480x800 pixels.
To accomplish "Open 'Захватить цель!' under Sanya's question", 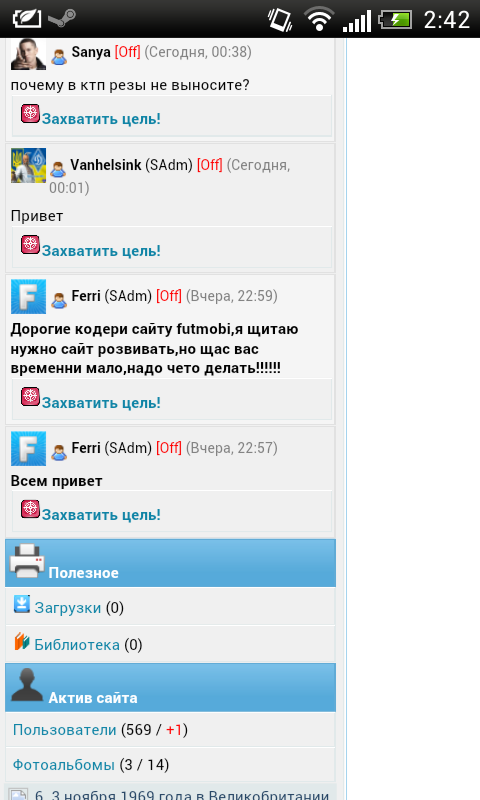I will pyautogui.click(x=101, y=119).
